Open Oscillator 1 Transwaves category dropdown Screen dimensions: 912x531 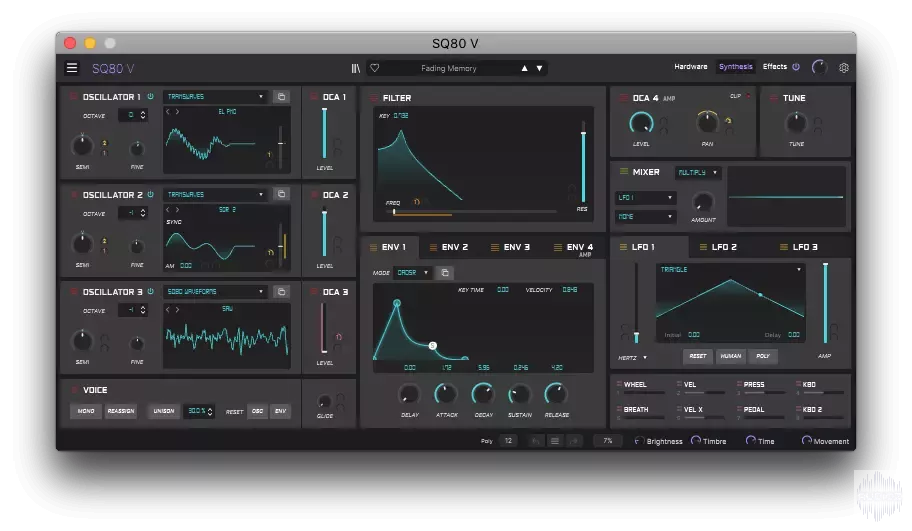tap(216, 97)
